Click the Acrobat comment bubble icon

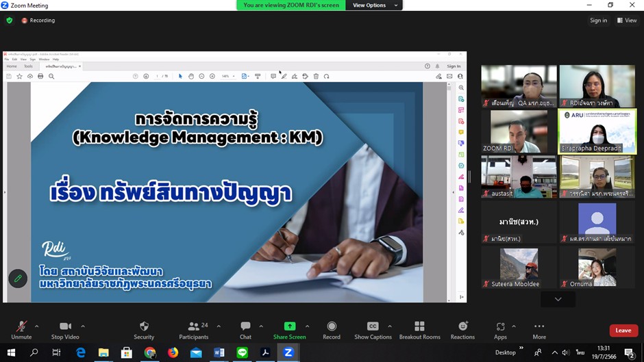pyautogui.click(x=273, y=77)
